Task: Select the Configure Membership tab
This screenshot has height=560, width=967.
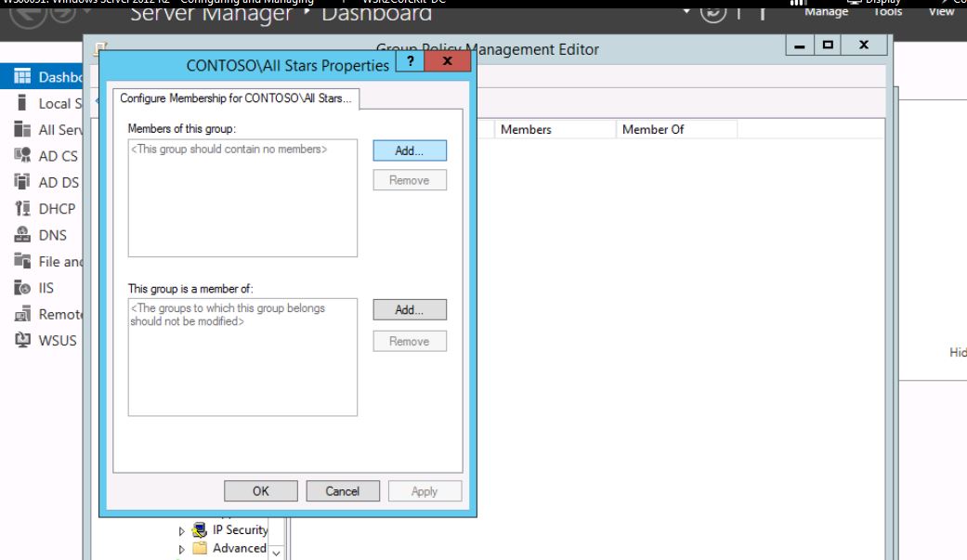Action: tap(237, 98)
